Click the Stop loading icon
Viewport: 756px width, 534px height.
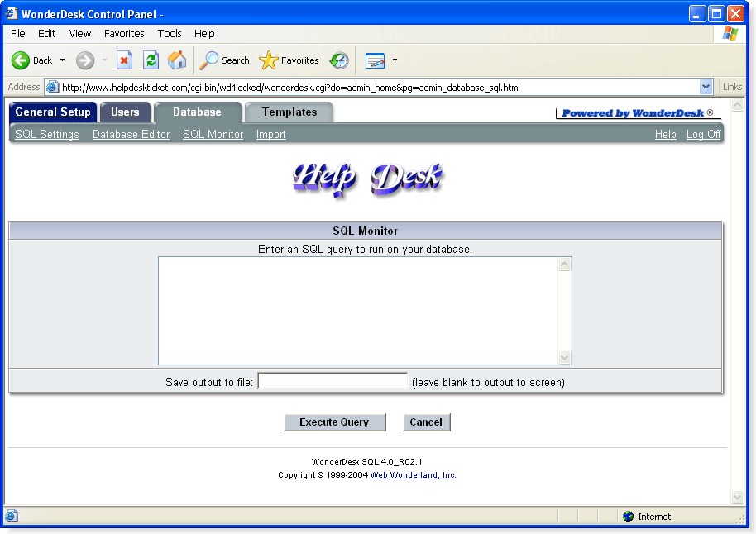124,60
